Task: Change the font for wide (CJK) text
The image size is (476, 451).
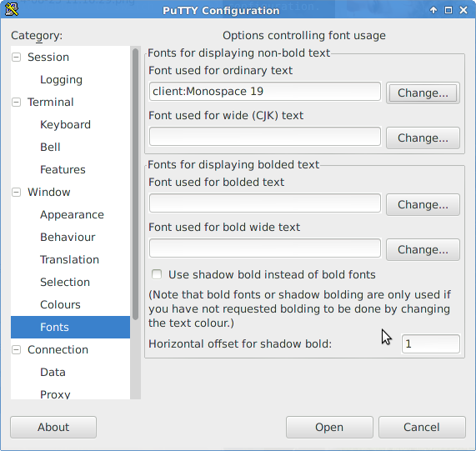Action: pos(423,138)
